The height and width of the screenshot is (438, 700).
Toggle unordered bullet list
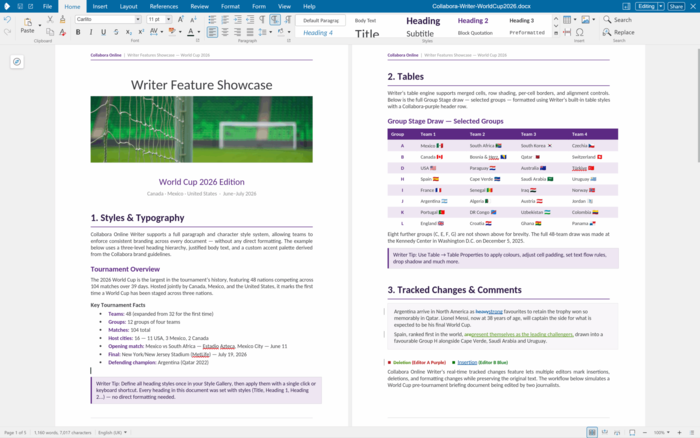tap(212, 19)
